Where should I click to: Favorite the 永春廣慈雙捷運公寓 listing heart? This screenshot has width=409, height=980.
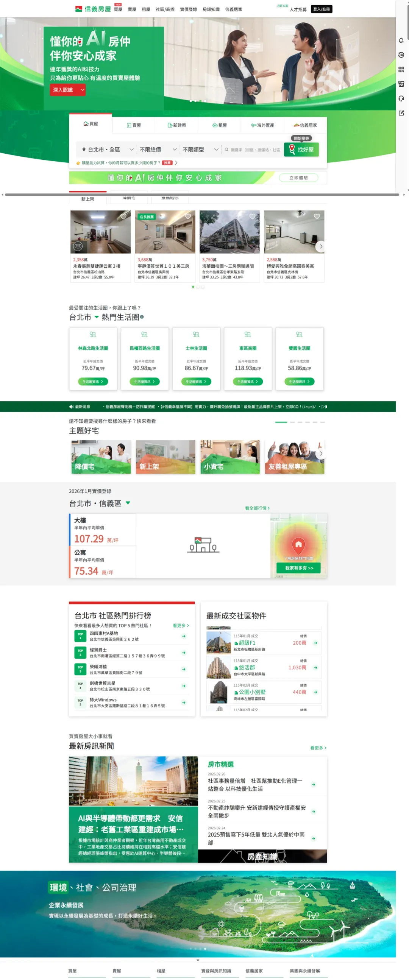click(x=123, y=216)
